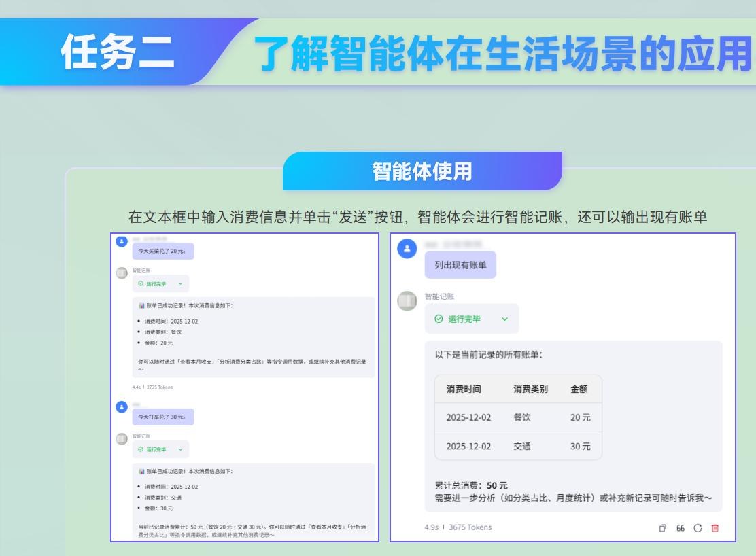Click the line starting 当前已记录消费累计：50 元
This screenshot has width=756, height=556.
click(x=252, y=527)
